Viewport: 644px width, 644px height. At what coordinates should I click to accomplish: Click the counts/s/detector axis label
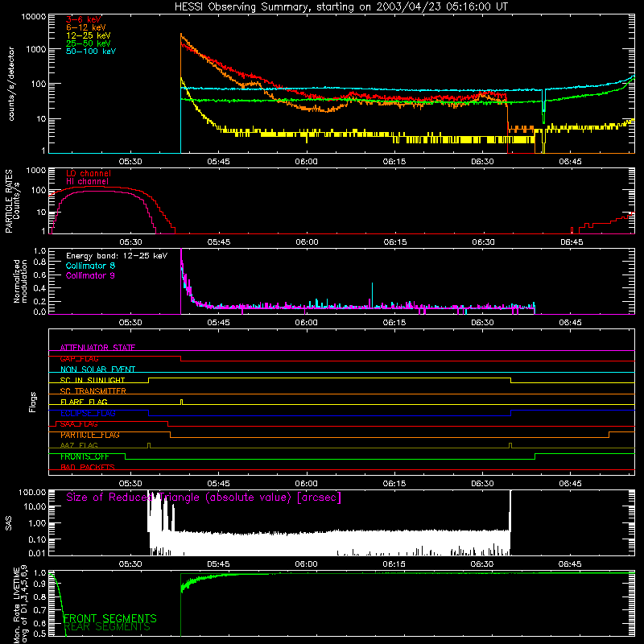tap(11, 84)
